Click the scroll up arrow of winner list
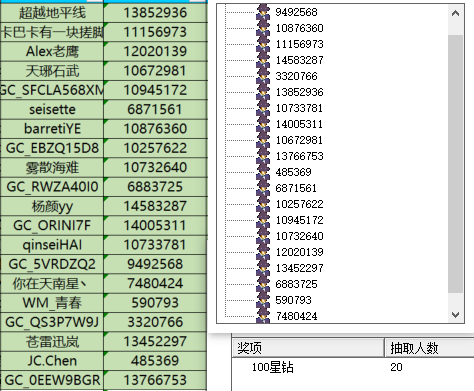 coord(455,14)
